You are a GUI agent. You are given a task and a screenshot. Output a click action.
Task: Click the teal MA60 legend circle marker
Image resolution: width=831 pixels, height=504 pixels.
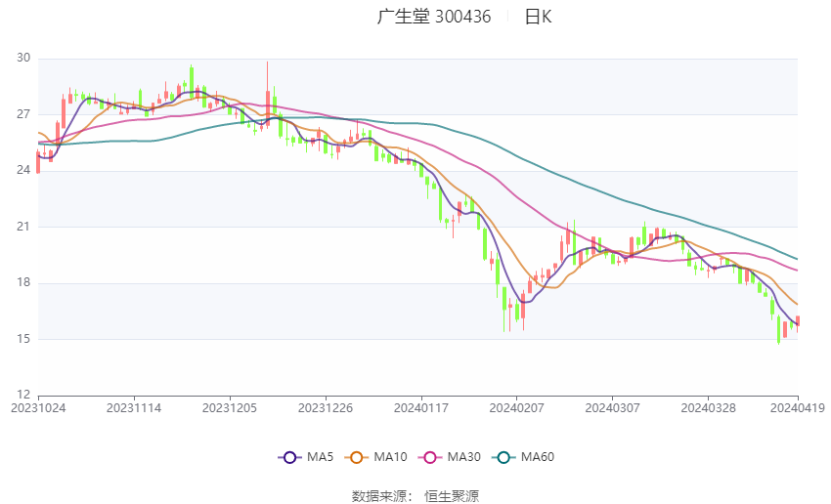[x=502, y=457]
